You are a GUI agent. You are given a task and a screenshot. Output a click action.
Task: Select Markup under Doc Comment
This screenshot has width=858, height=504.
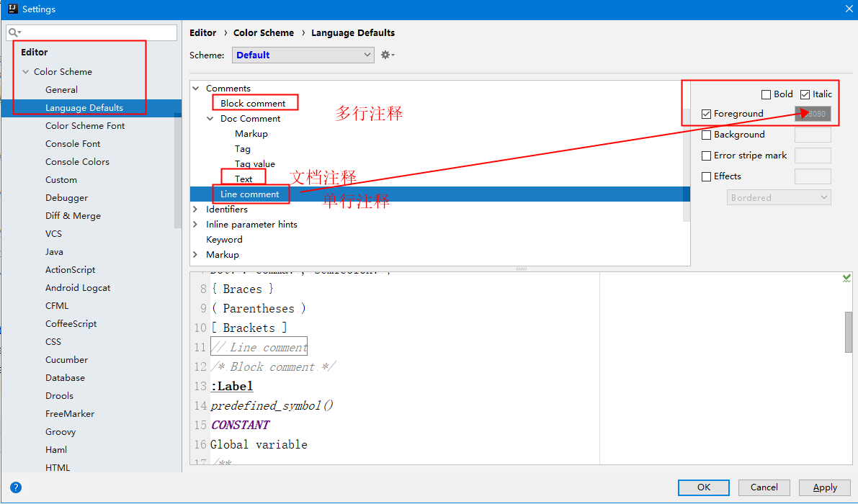[x=251, y=134]
